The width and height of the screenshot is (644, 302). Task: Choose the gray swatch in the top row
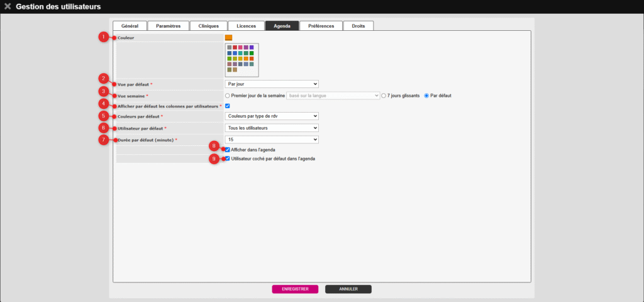[x=230, y=47]
